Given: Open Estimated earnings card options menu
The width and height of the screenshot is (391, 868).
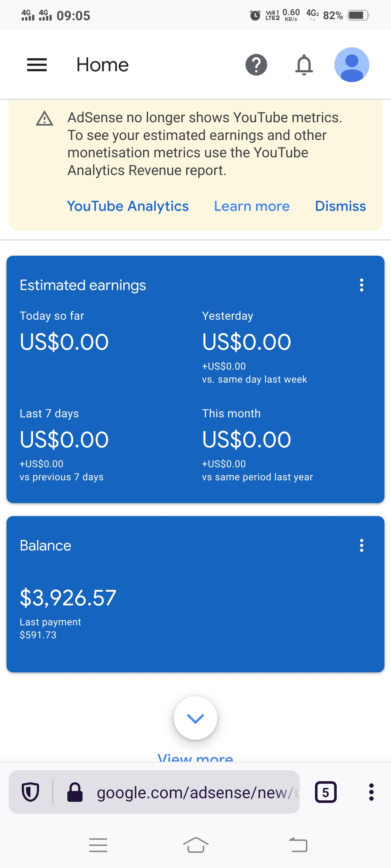Looking at the screenshot, I should (x=361, y=285).
